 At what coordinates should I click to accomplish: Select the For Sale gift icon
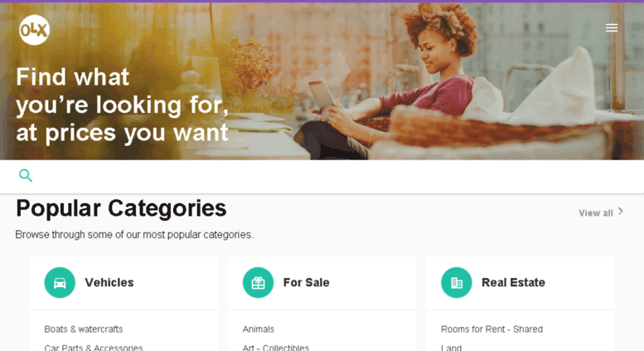(x=258, y=282)
